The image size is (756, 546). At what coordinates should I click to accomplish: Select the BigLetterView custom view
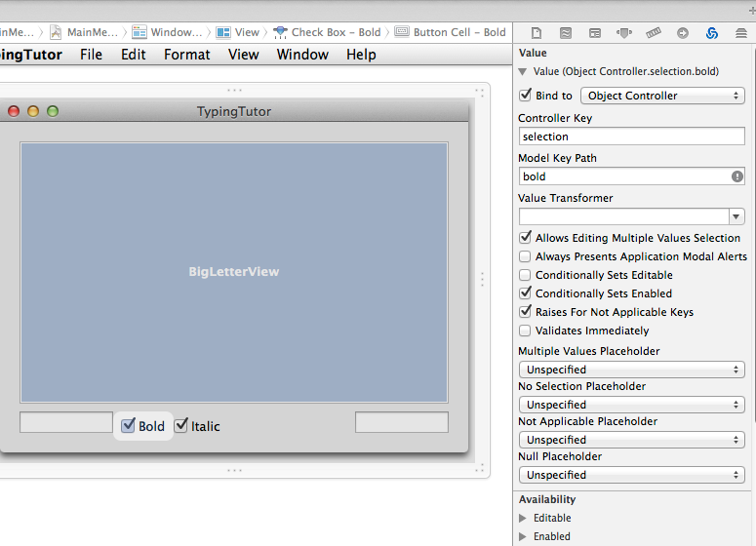coord(234,272)
